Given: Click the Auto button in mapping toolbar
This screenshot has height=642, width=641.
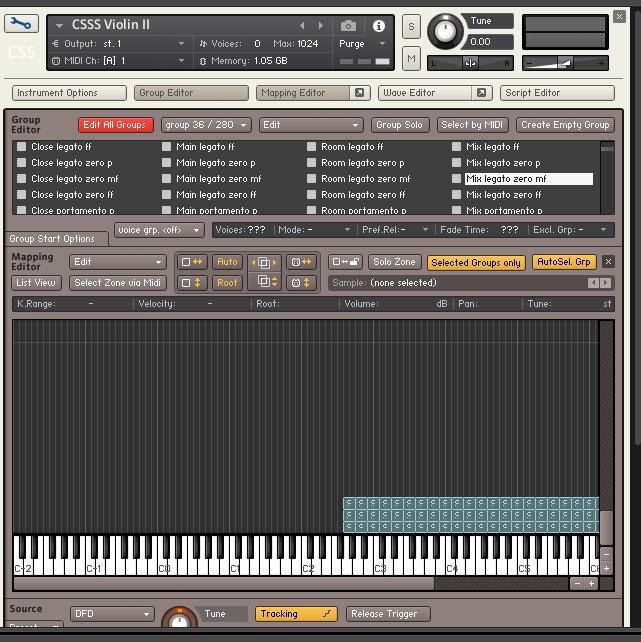Looking at the screenshot, I should pos(227,262).
